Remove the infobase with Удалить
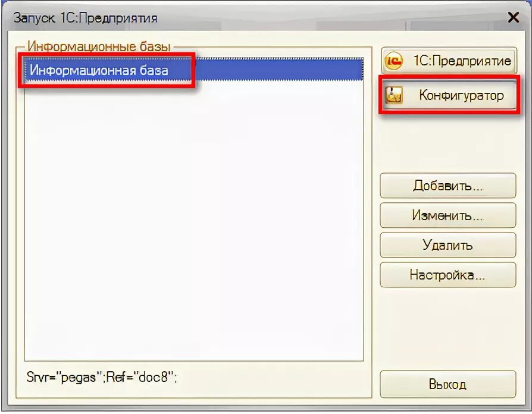The image size is (532, 414). tap(448, 245)
